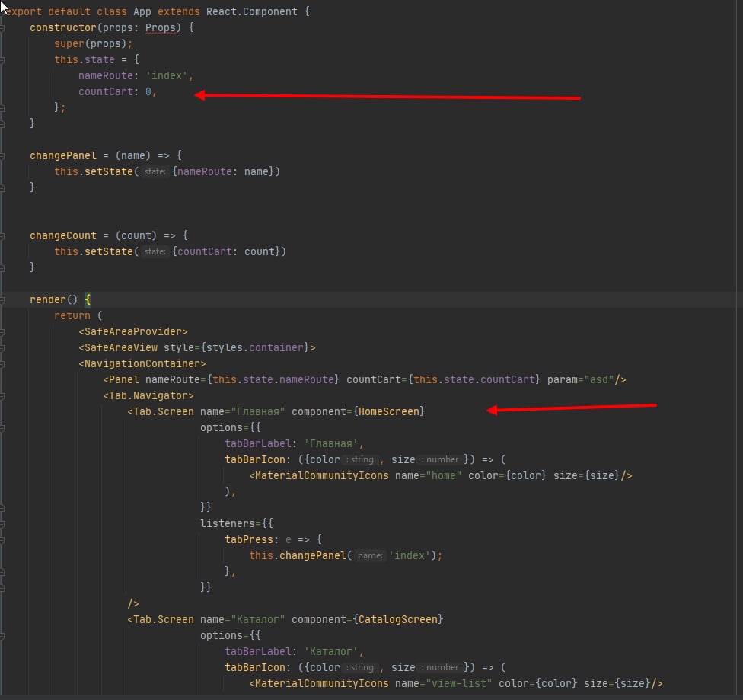Viewport: 743px width, 700px height.
Task: Click the param="asd" attribute
Action: pos(580,379)
